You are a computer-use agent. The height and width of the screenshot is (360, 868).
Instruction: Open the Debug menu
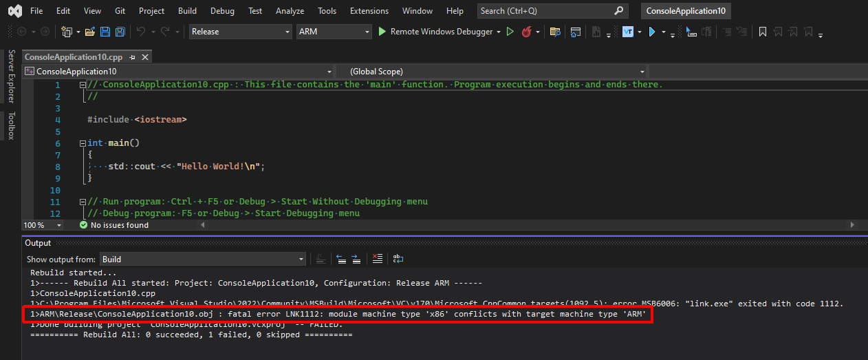pos(222,11)
